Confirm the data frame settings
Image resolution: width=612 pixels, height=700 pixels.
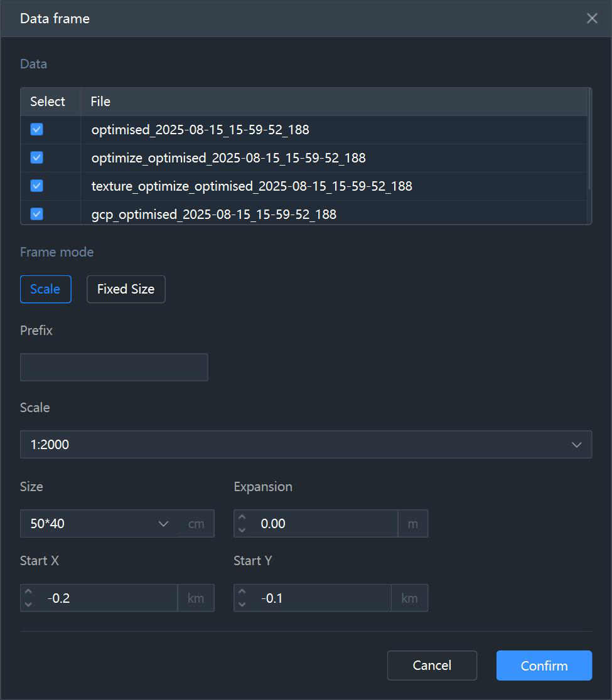tap(544, 666)
